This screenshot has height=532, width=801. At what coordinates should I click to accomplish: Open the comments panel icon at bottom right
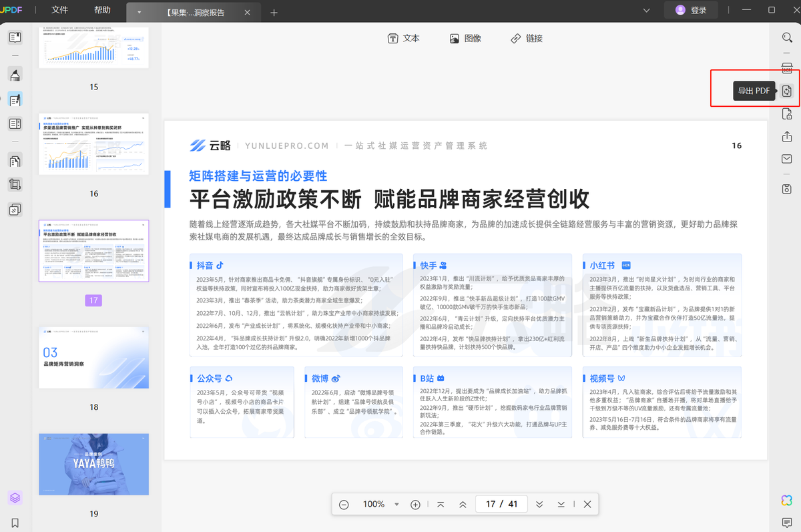[787, 522]
